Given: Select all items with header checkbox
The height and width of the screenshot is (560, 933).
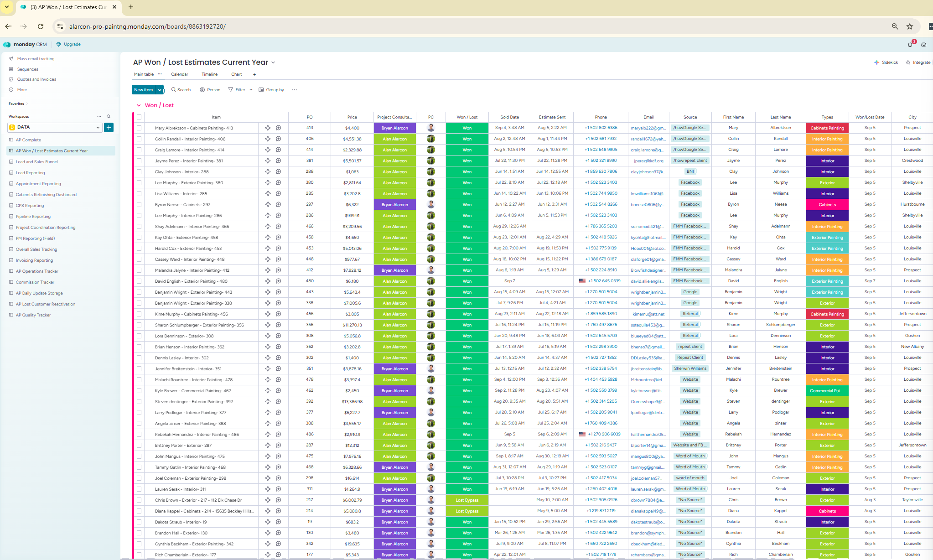Looking at the screenshot, I should tap(139, 117).
